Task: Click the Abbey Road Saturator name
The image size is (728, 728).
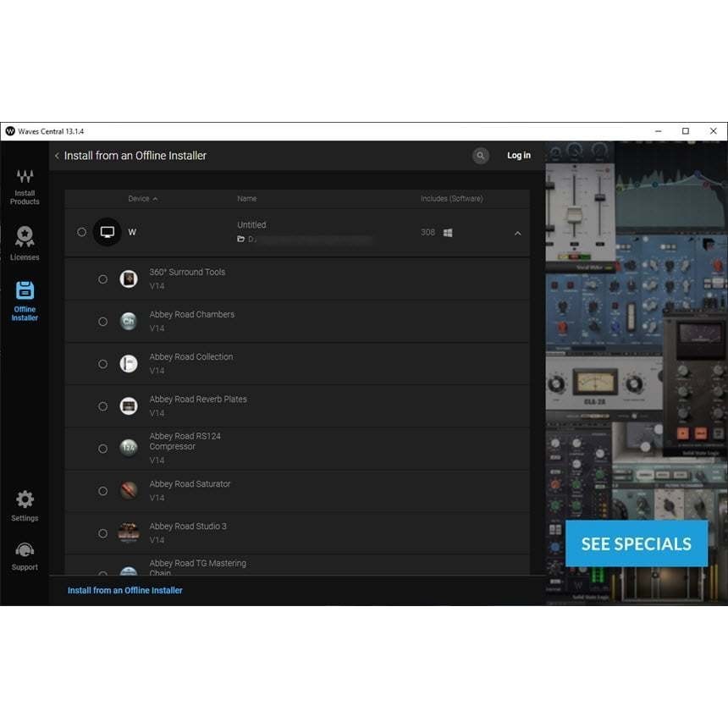Action: tap(190, 484)
